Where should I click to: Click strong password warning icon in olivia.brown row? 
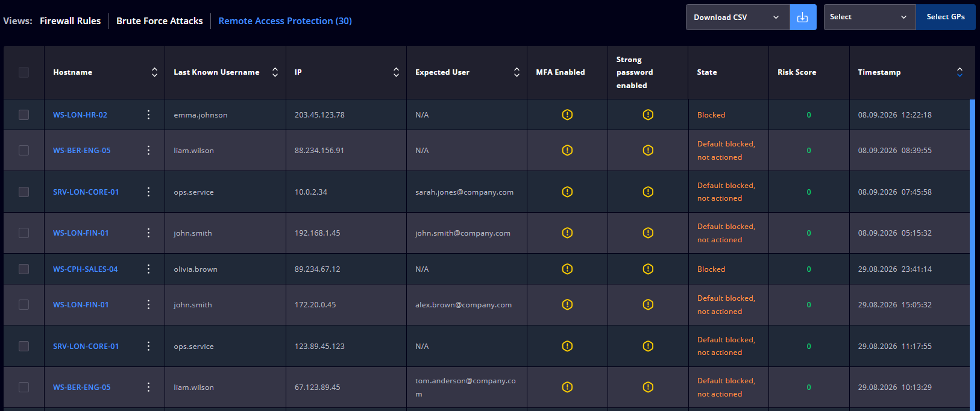pyautogui.click(x=648, y=269)
